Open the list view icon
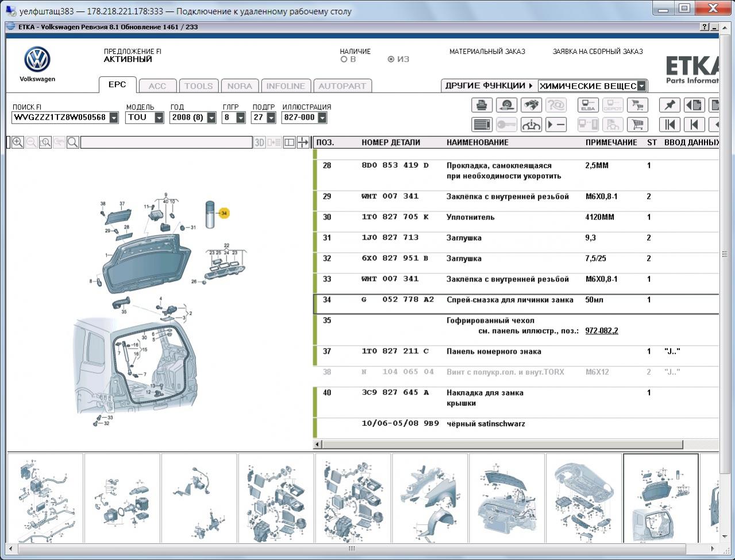735x560 pixels. 482,125
